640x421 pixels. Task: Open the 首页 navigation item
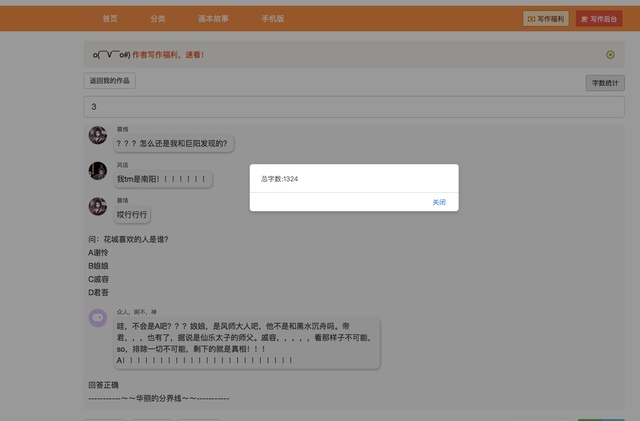[110, 18]
